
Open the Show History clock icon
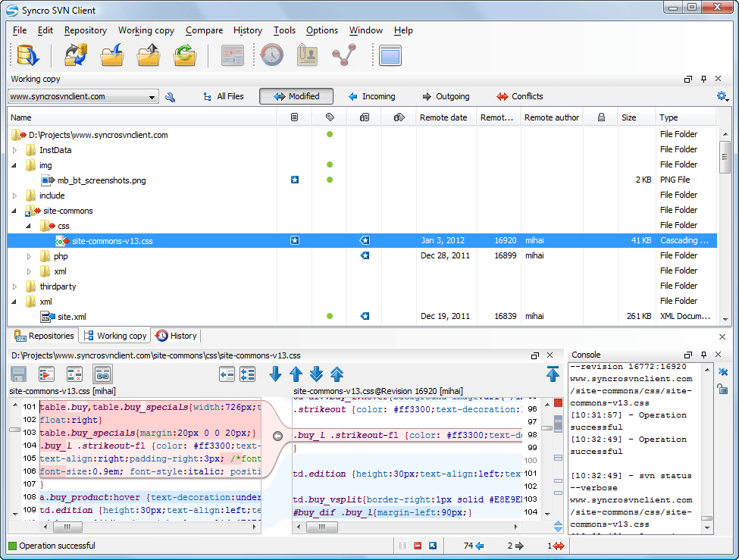click(x=272, y=55)
